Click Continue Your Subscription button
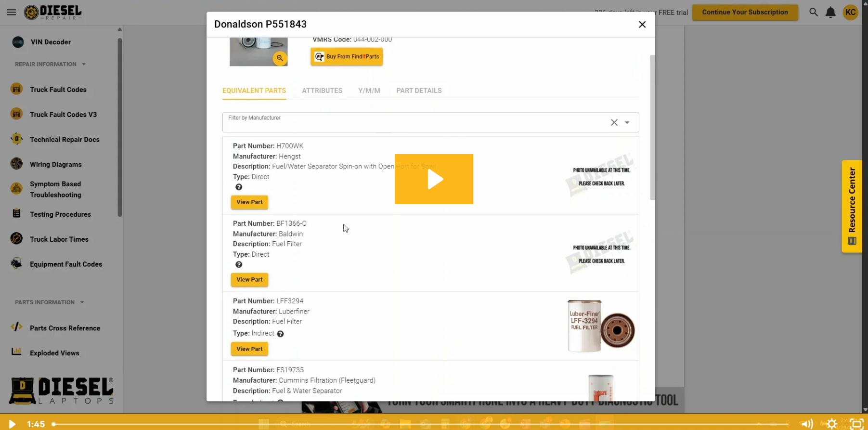The width and height of the screenshot is (868, 430). pyautogui.click(x=745, y=13)
